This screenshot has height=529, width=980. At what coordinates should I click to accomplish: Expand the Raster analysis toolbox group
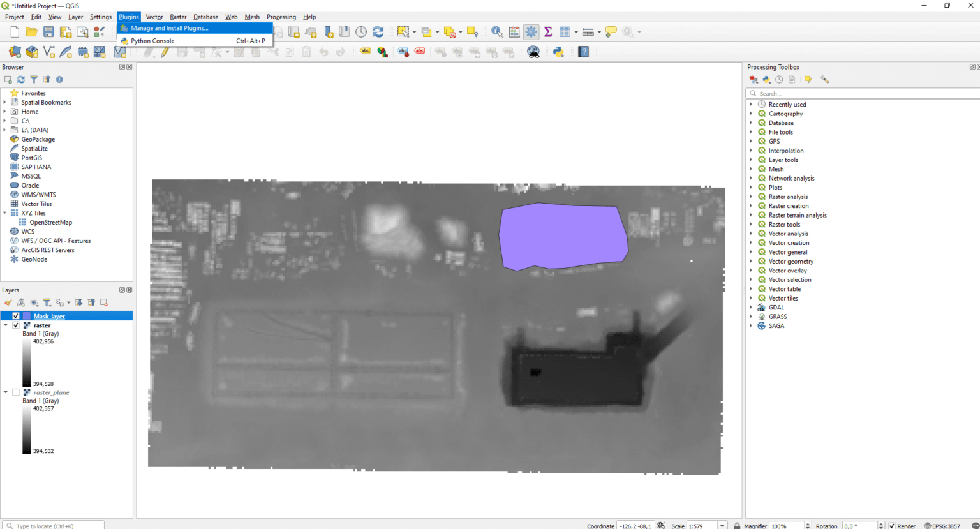751,197
